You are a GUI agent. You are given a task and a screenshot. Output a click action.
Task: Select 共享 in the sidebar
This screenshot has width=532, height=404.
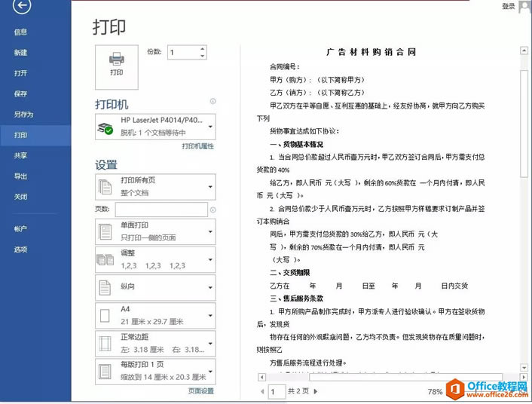[x=20, y=155]
